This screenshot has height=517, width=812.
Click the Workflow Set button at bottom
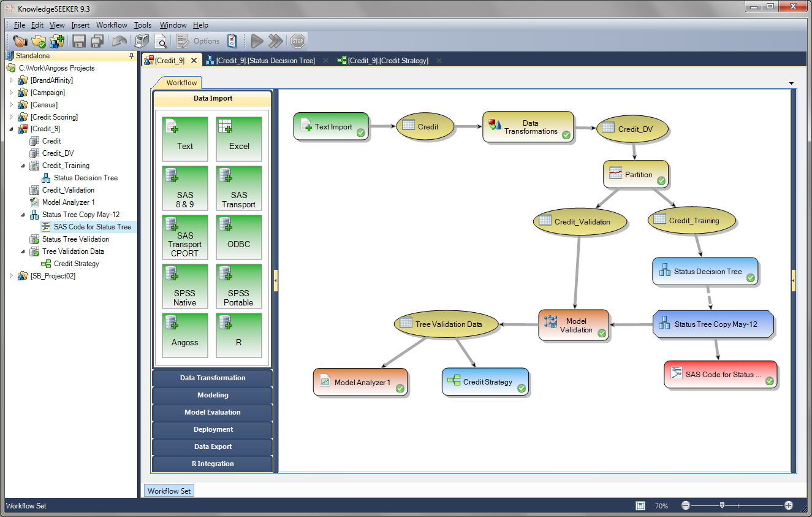click(x=169, y=490)
